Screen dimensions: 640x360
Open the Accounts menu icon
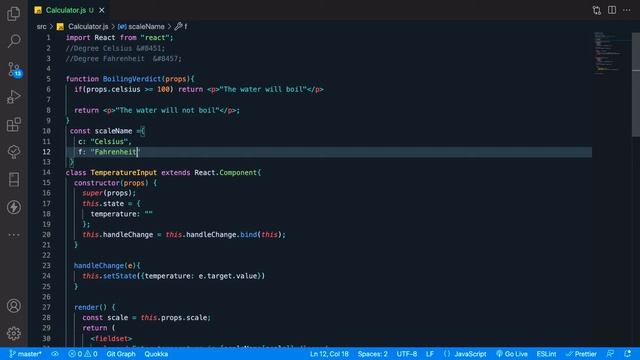click(13, 306)
